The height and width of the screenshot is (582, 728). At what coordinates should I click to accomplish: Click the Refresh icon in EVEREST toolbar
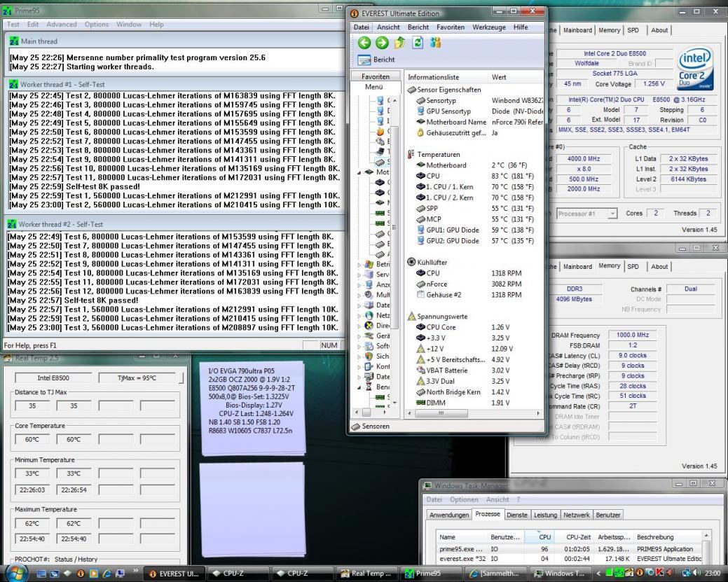click(418, 43)
